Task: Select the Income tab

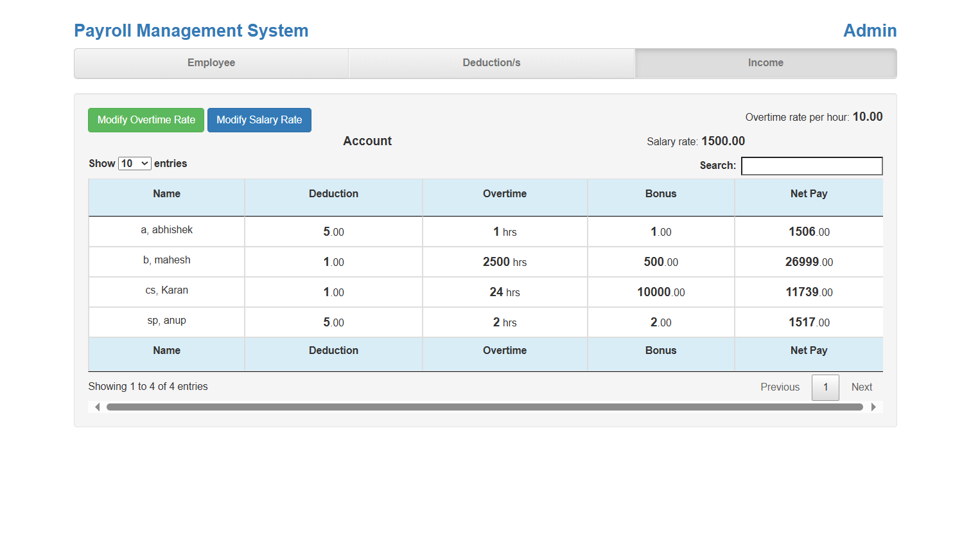Action: click(x=766, y=63)
